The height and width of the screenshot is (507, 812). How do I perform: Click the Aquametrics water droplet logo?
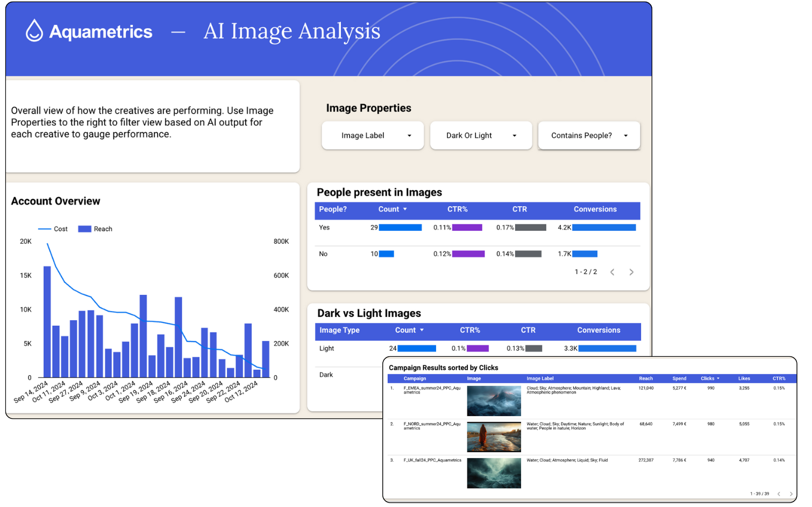34,31
